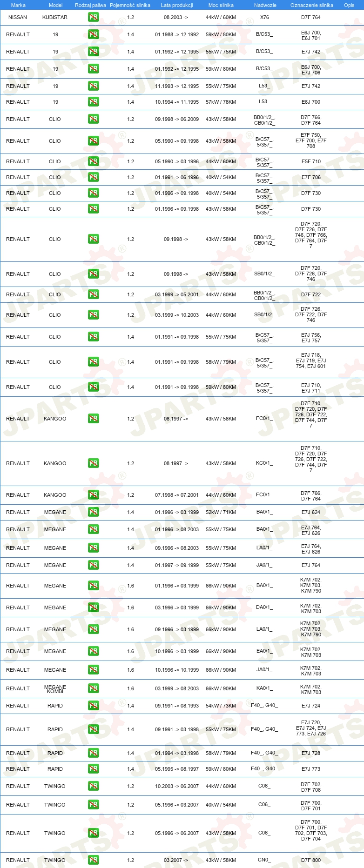364x868 pixels.
Task: Click the MEGANE KOMBI model cell
Action: [x=55, y=689]
